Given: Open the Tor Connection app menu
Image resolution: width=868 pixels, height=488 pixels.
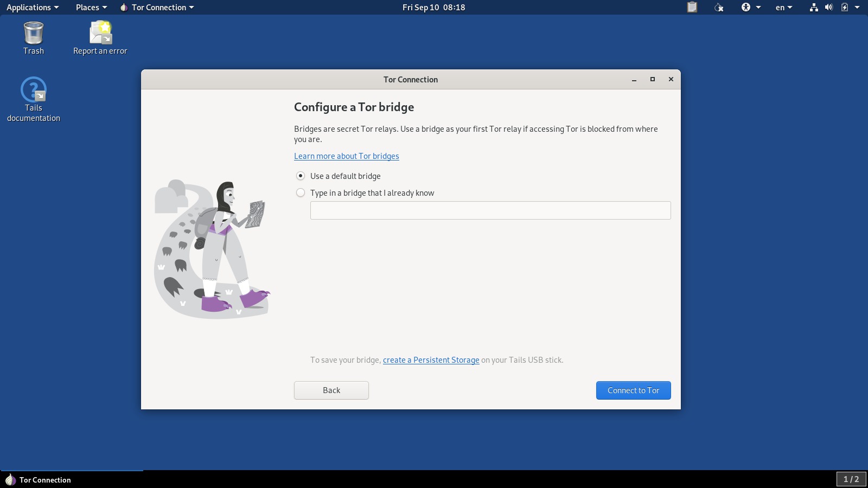Looking at the screenshot, I should (x=157, y=7).
